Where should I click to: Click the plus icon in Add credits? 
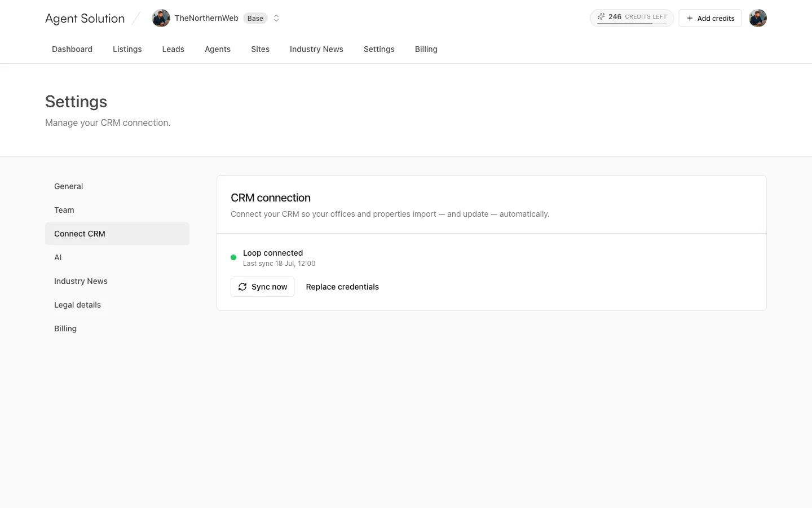690,18
